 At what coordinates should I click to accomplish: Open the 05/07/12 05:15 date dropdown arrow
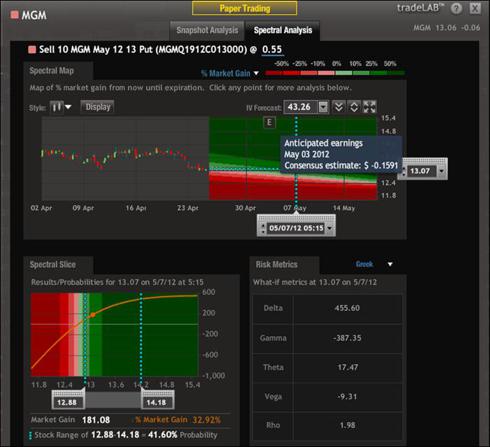(329, 228)
